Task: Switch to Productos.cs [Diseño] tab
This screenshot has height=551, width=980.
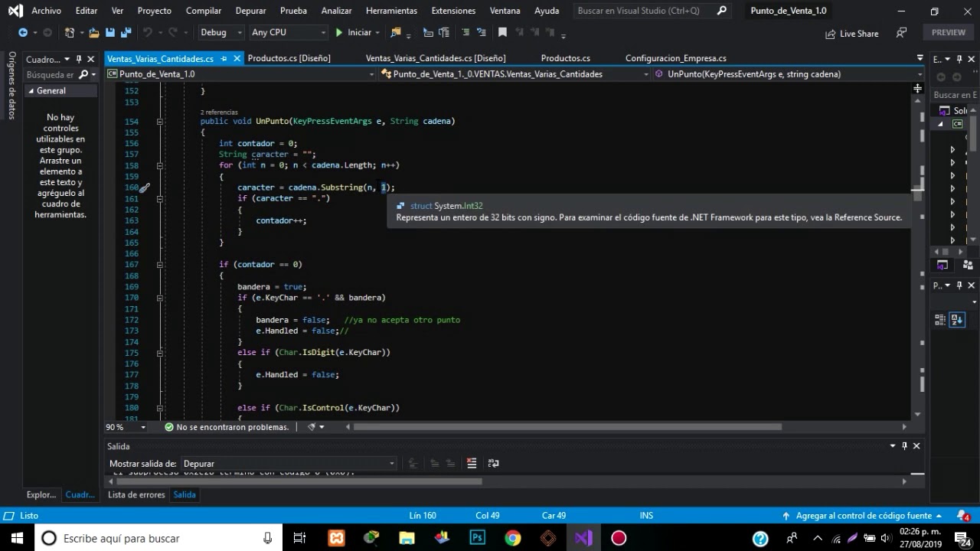Action: click(x=289, y=58)
